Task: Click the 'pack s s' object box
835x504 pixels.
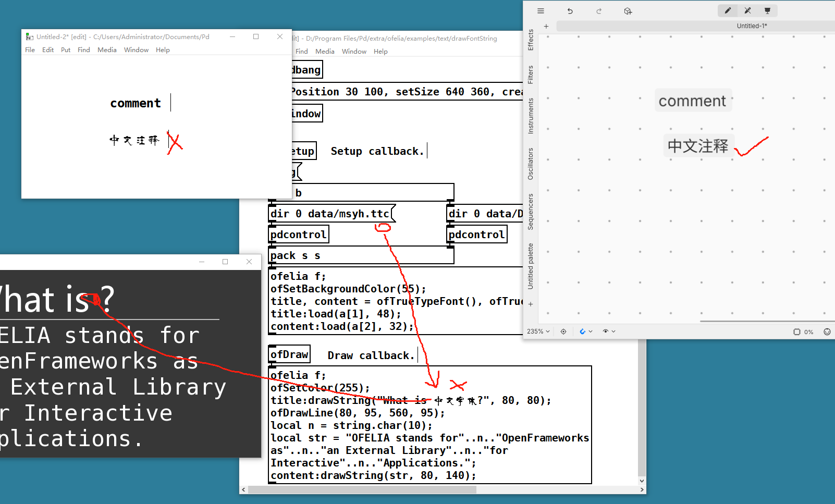Action: [361, 255]
